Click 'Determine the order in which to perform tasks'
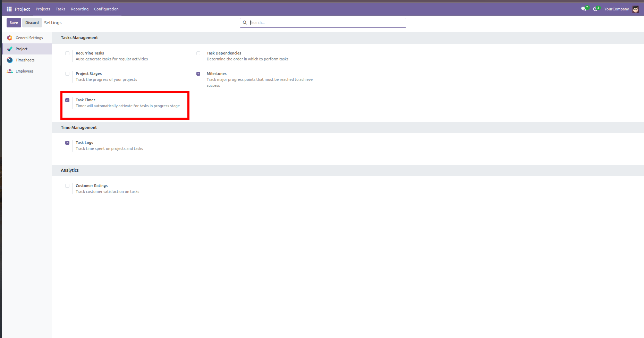644x338 pixels. click(x=248, y=59)
